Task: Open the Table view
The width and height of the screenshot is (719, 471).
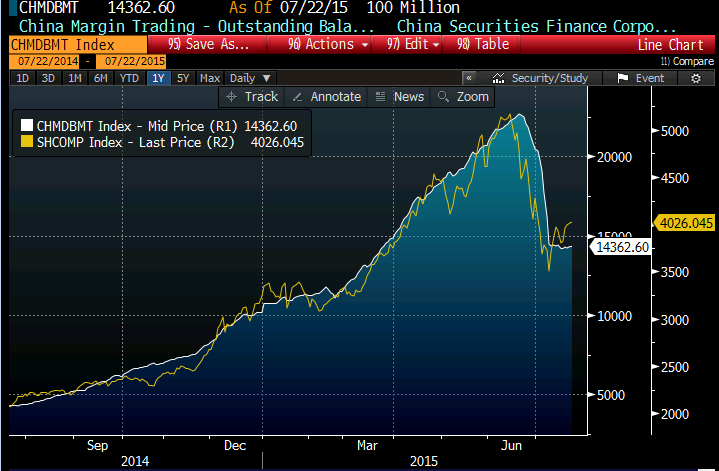Action: (483, 44)
